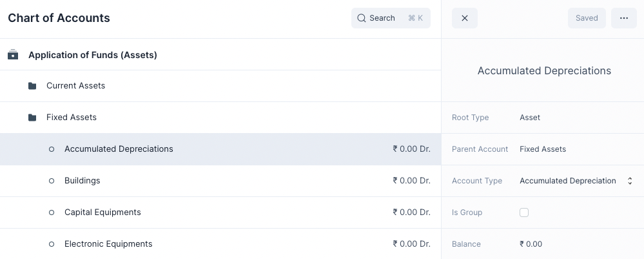Click the Accumulated Depreciations name field
Screen dimensions: 644x259
pyautogui.click(x=544, y=70)
